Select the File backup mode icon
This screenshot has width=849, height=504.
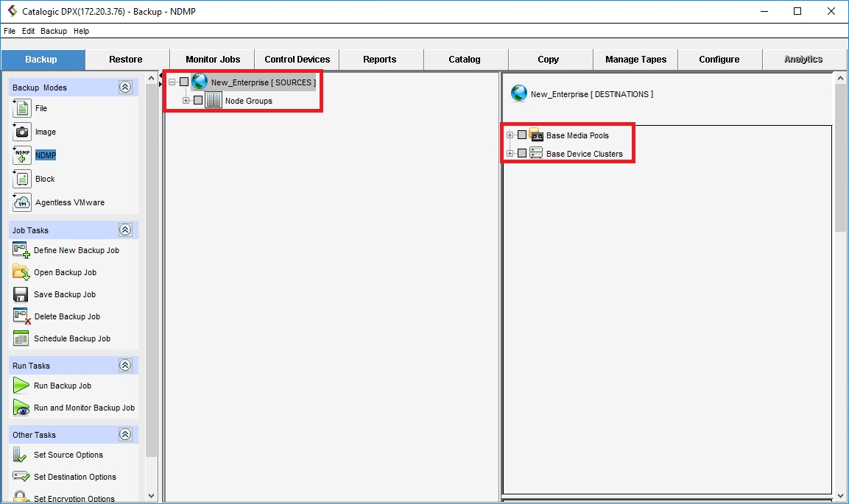[22, 109]
